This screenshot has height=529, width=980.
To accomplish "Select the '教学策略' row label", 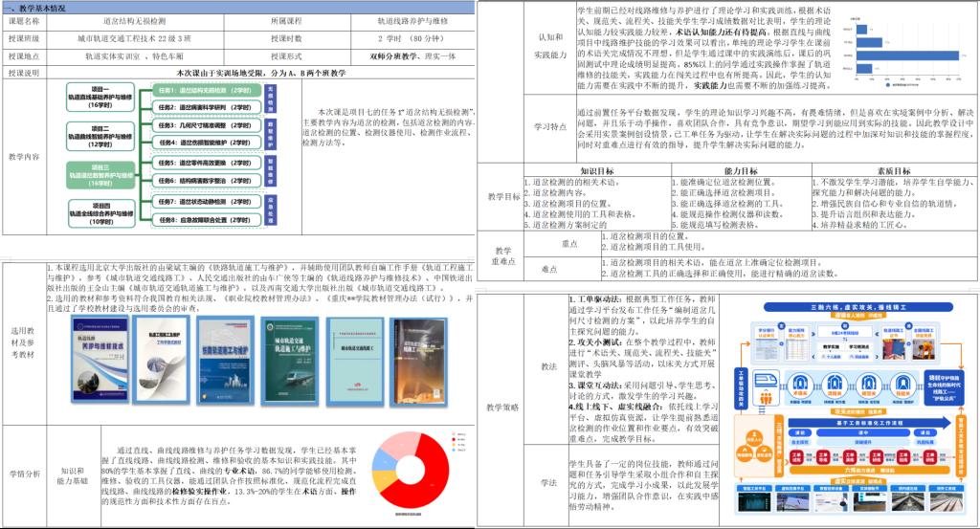I will 502,408.
